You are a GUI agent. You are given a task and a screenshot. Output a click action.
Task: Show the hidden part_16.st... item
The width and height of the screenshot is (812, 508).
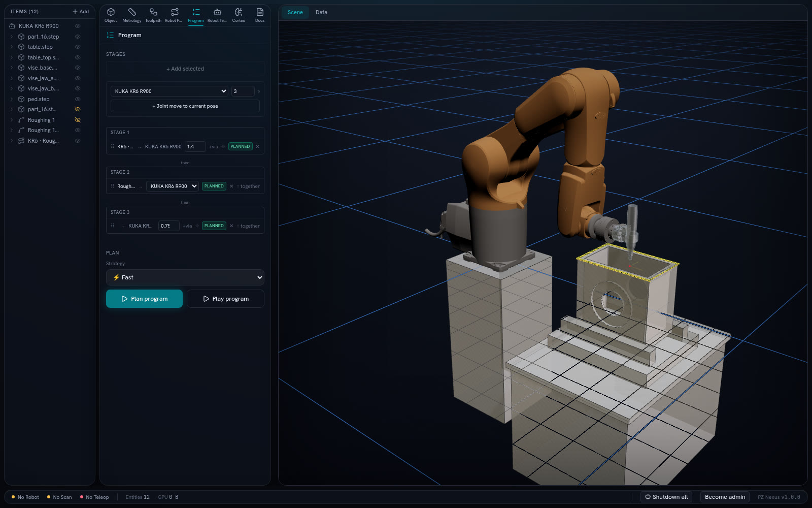pyautogui.click(x=78, y=109)
